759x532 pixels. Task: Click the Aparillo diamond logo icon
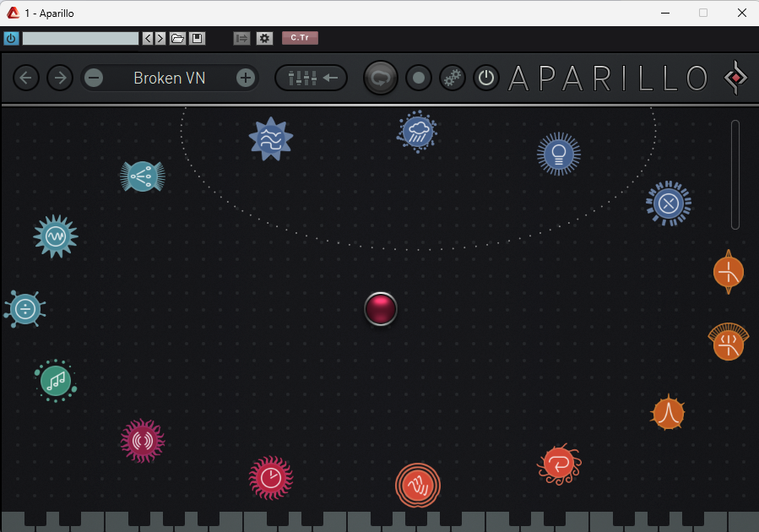click(735, 78)
